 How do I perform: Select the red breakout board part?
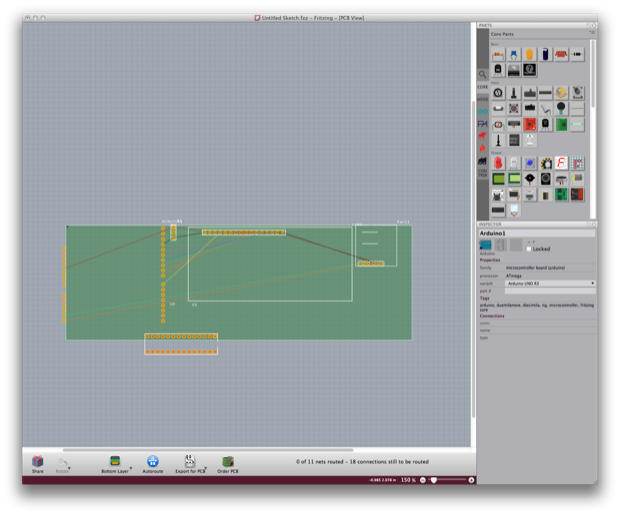coord(529,124)
